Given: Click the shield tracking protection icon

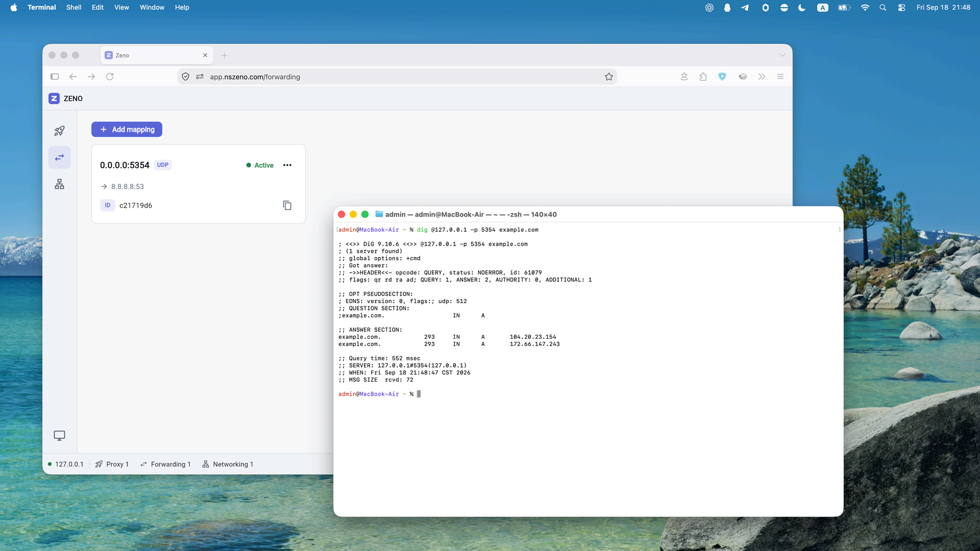Looking at the screenshot, I should click(186, 77).
